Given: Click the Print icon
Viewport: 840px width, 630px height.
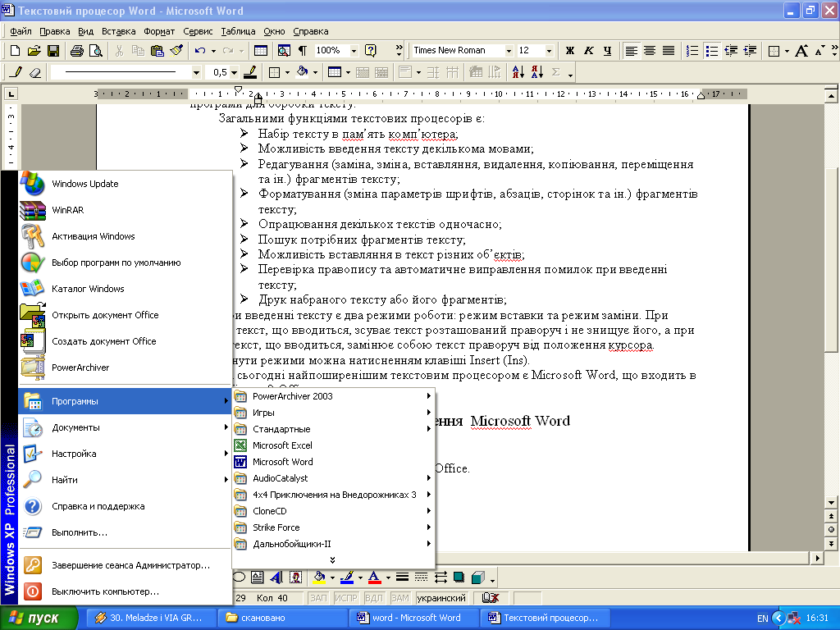Looking at the screenshot, I should tap(77, 50).
